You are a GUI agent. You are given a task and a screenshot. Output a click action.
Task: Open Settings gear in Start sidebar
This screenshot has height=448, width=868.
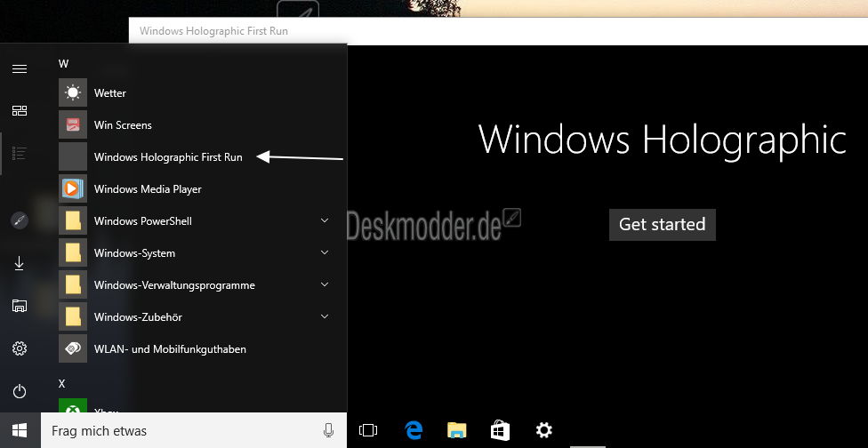[x=20, y=348]
